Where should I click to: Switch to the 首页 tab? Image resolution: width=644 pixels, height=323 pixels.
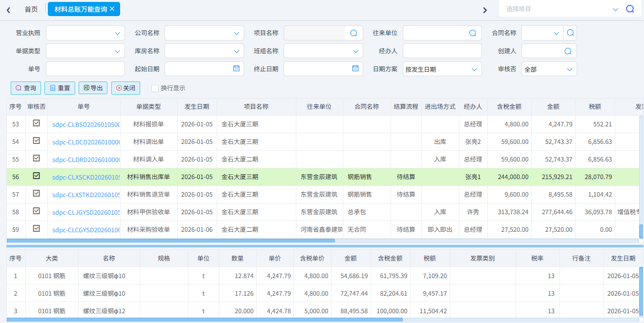click(x=31, y=9)
